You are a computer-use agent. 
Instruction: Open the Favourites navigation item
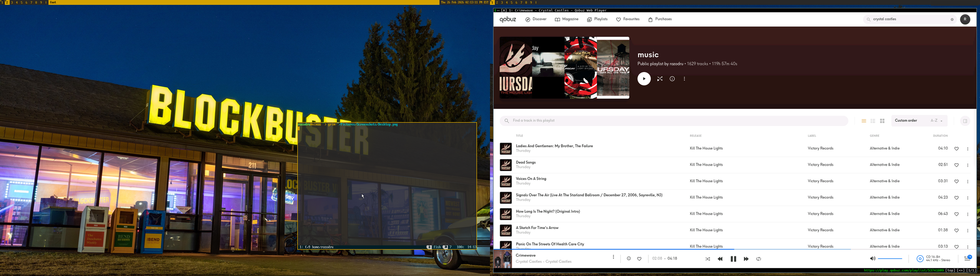click(628, 19)
